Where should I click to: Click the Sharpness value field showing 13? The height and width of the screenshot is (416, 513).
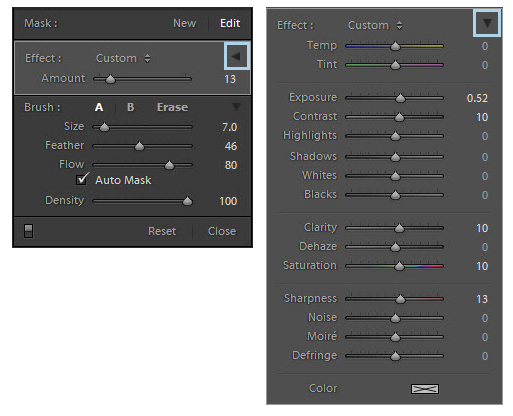pyautogui.click(x=482, y=299)
